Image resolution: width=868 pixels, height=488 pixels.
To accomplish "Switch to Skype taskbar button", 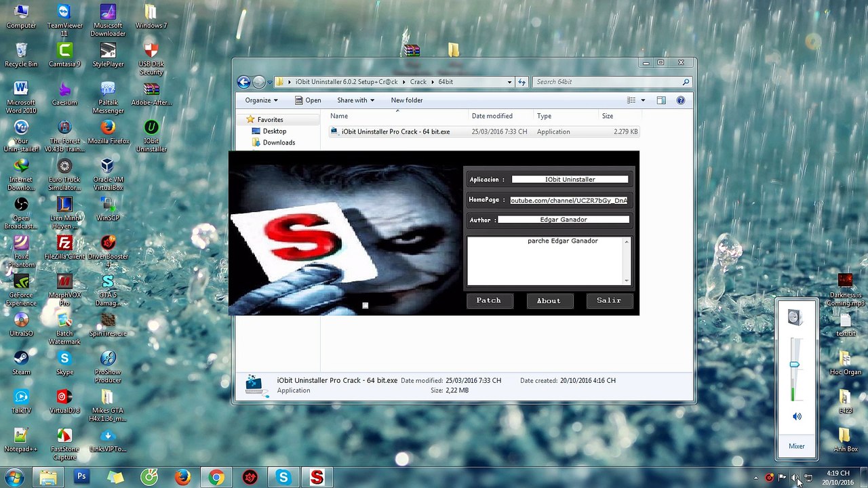I will pyautogui.click(x=283, y=477).
